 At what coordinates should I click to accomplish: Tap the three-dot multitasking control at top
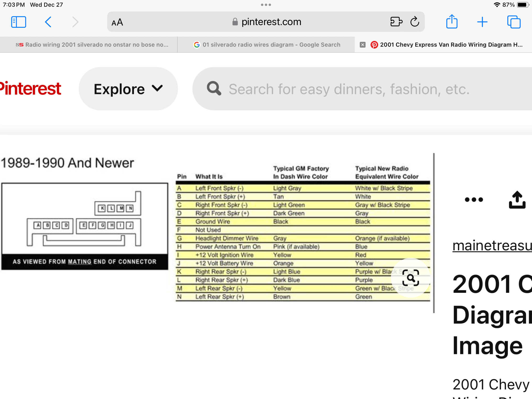pyautogui.click(x=266, y=5)
